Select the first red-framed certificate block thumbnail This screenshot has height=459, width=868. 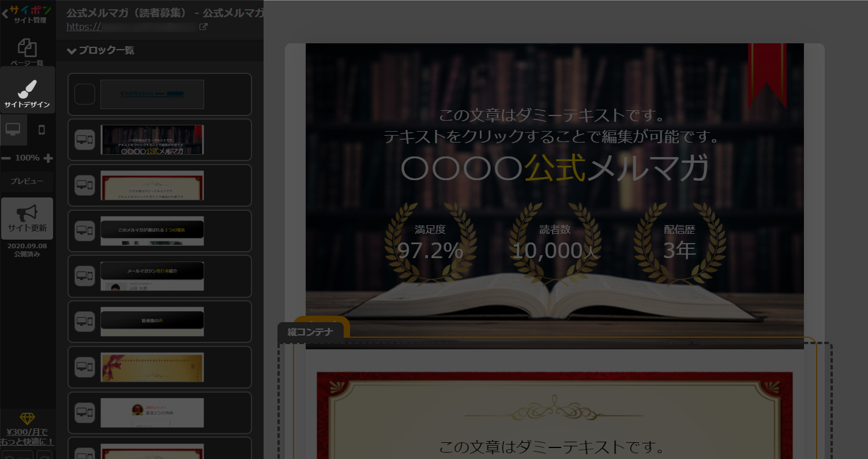coord(152,185)
